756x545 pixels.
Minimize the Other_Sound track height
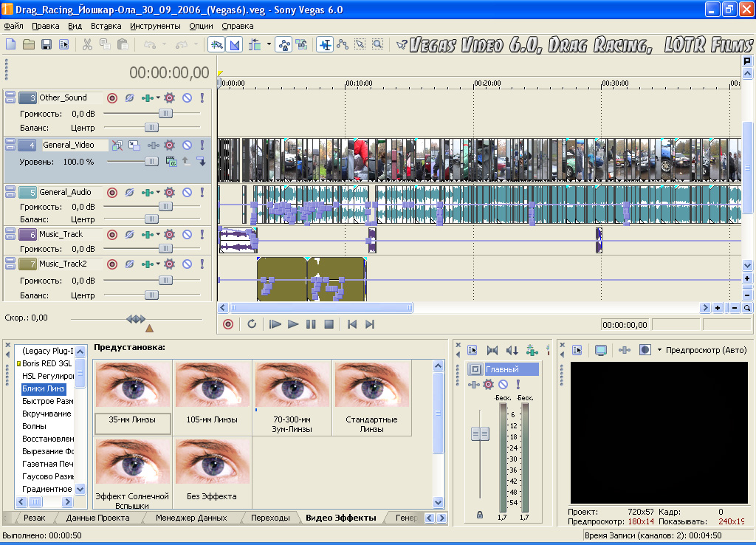[10, 95]
